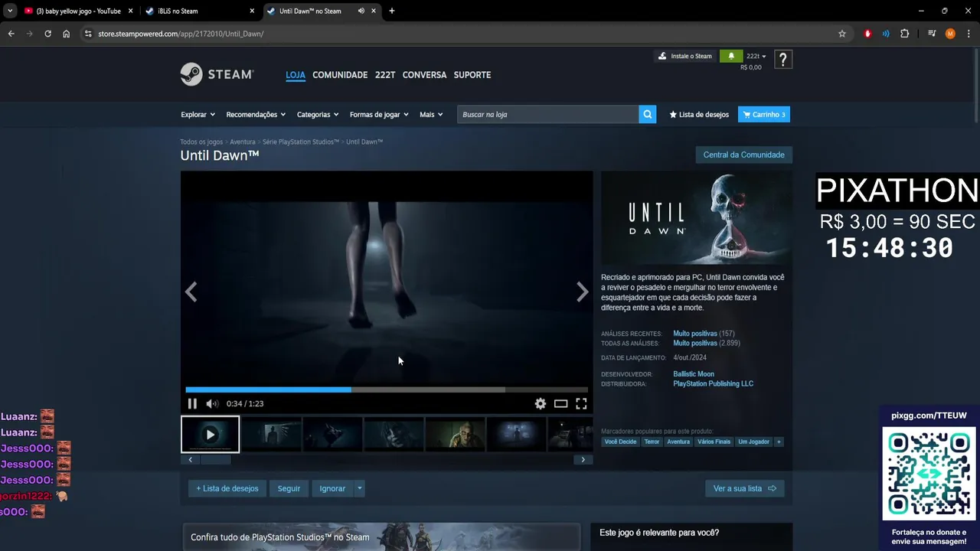Seek on the video progress bar
This screenshot has height=551, width=980.
[x=387, y=390]
